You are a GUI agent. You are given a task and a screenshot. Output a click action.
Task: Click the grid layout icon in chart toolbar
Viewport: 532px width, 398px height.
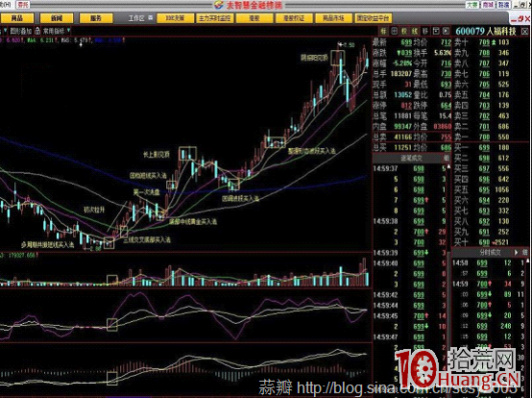point(394,31)
